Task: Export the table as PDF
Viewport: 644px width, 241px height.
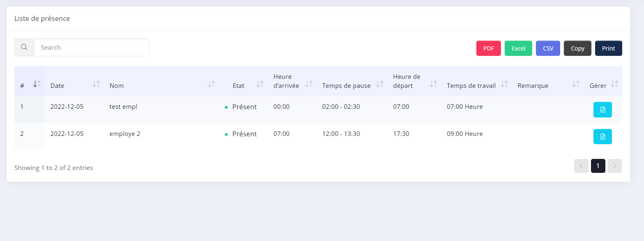Action: pyautogui.click(x=489, y=48)
